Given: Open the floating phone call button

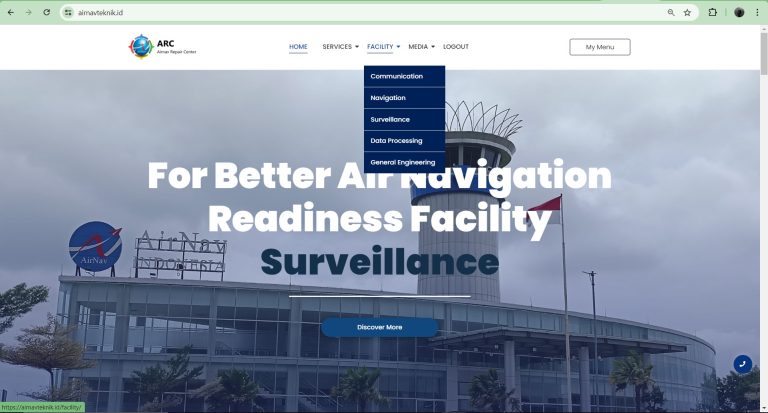Looking at the screenshot, I should point(743,364).
